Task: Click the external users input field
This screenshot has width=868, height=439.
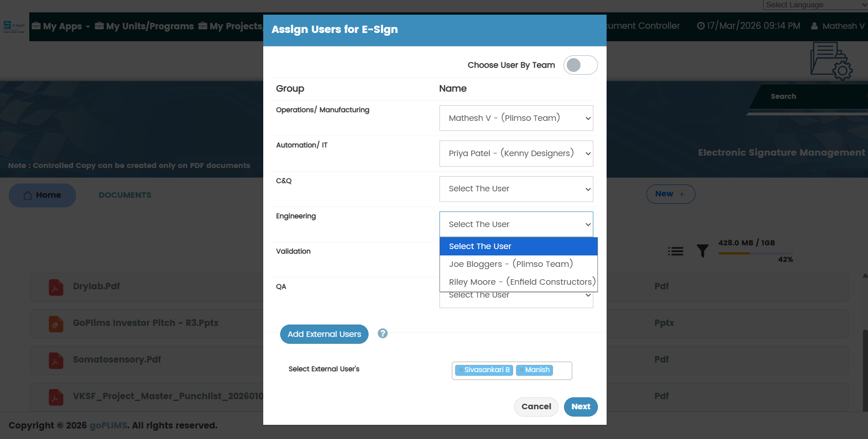Action: coord(562,370)
